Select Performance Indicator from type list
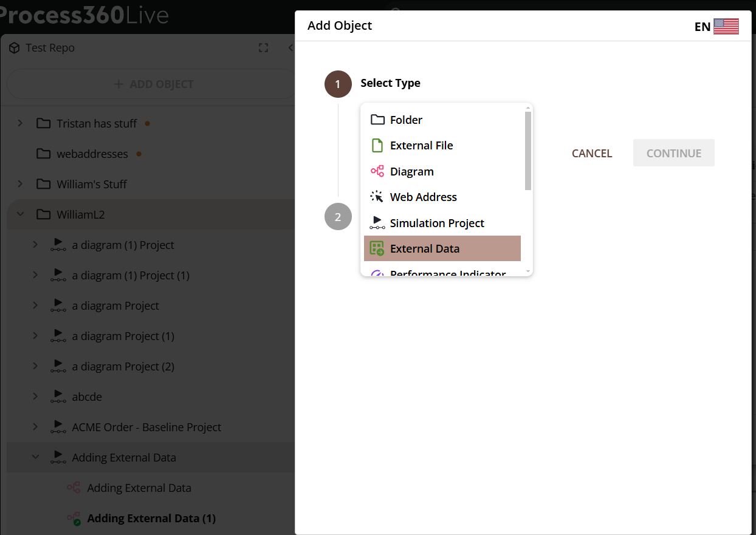Image resolution: width=756 pixels, height=535 pixels. (447, 273)
